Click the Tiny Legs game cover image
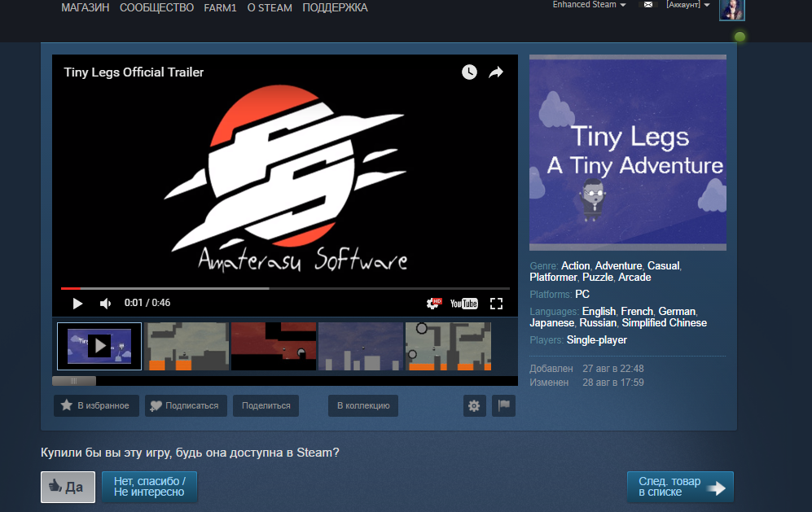Screen dimensions: 812x512 [628, 153]
